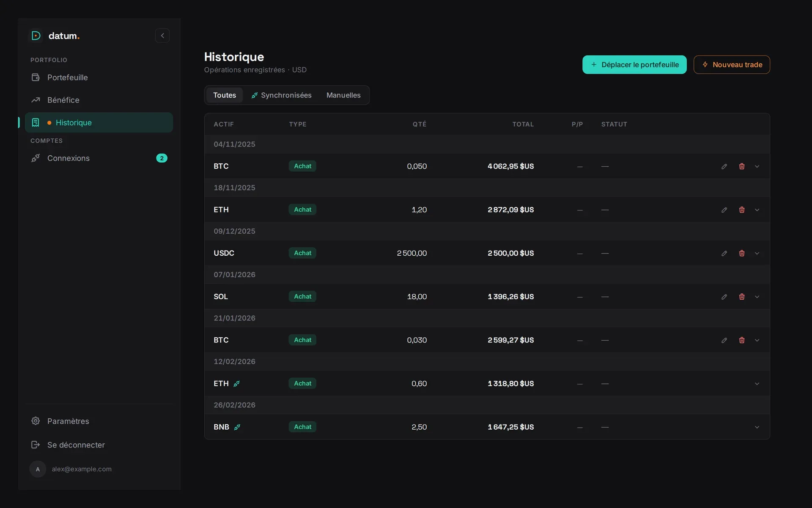Click Déplacer le portefeuille button
The image size is (812, 508).
[x=634, y=65]
